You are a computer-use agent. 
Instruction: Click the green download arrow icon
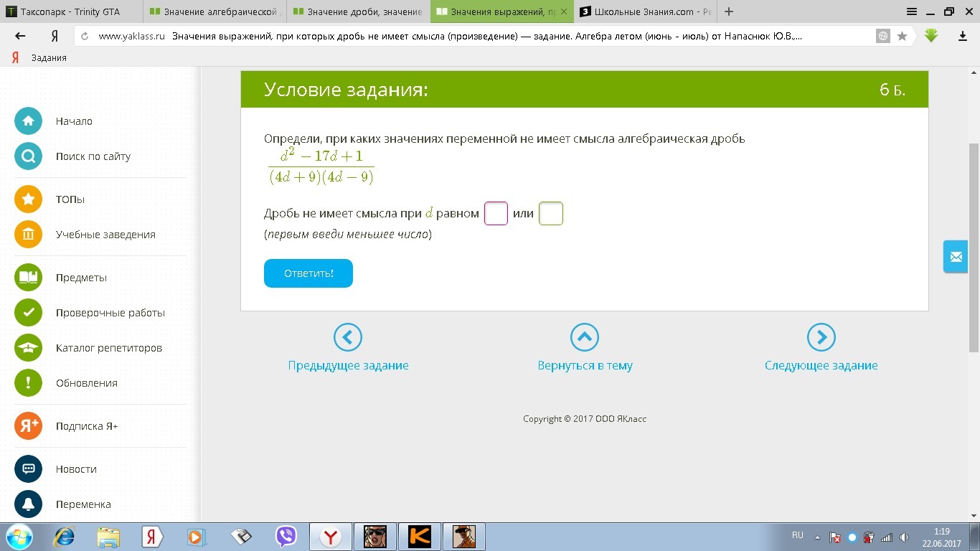point(931,35)
